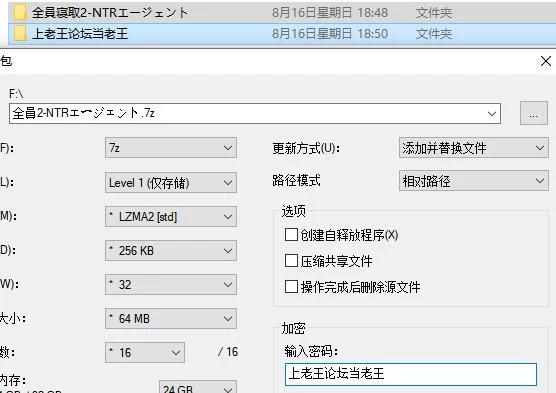Screen dimensions: 556x393
Task: Open the 24 GB memory usage dropdown
Action: point(198,387)
